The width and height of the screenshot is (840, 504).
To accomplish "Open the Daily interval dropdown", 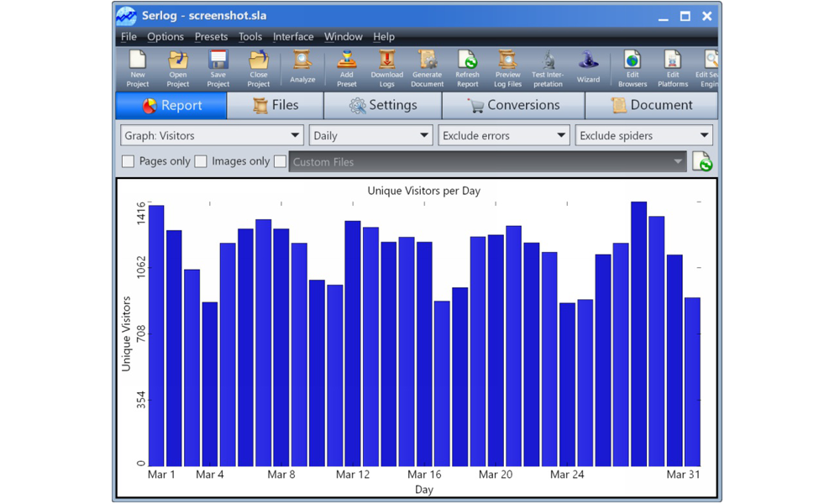I will coord(370,135).
